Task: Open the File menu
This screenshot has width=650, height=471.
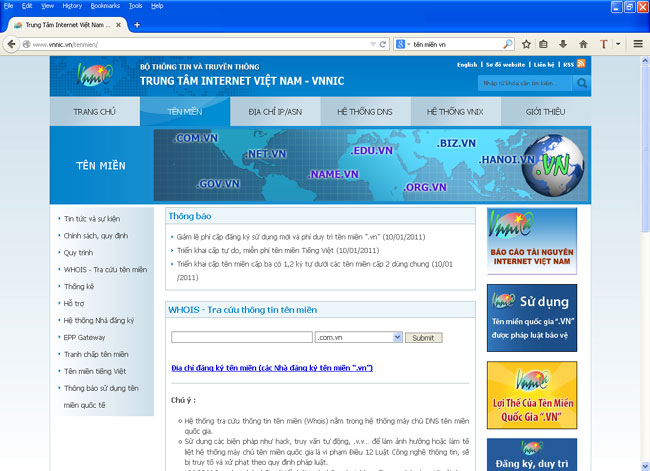Action: point(8,6)
